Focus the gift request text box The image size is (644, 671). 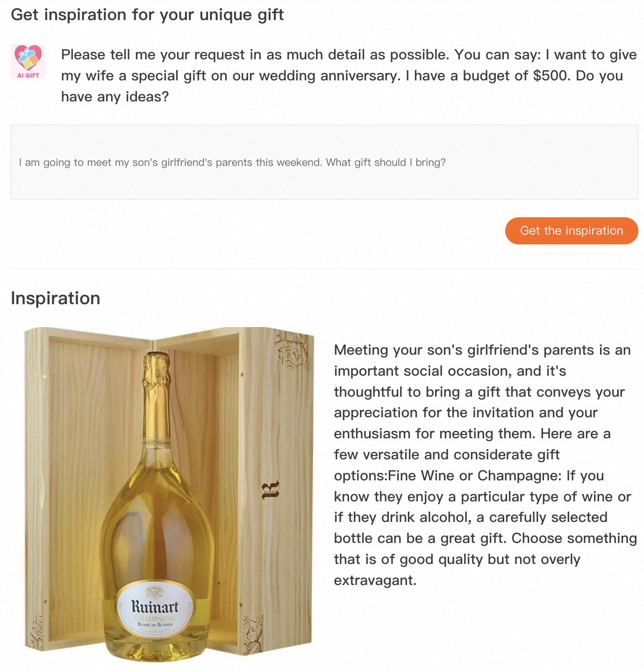pos(324,162)
